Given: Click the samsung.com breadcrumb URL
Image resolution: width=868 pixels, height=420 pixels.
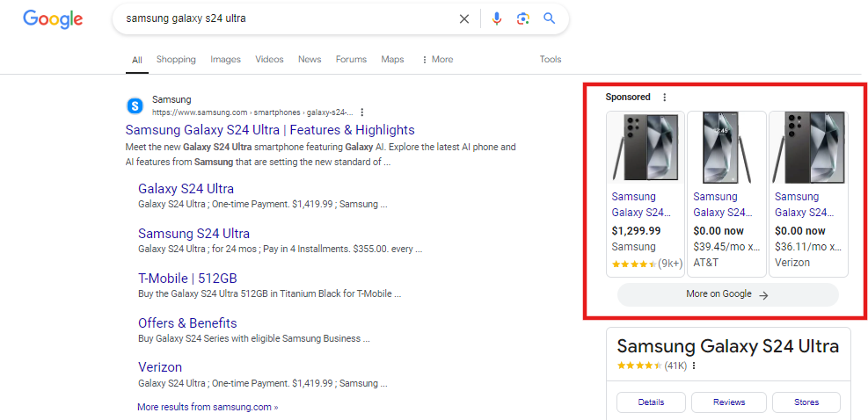Looking at the screenshot, I should click(x=252, y=112).
